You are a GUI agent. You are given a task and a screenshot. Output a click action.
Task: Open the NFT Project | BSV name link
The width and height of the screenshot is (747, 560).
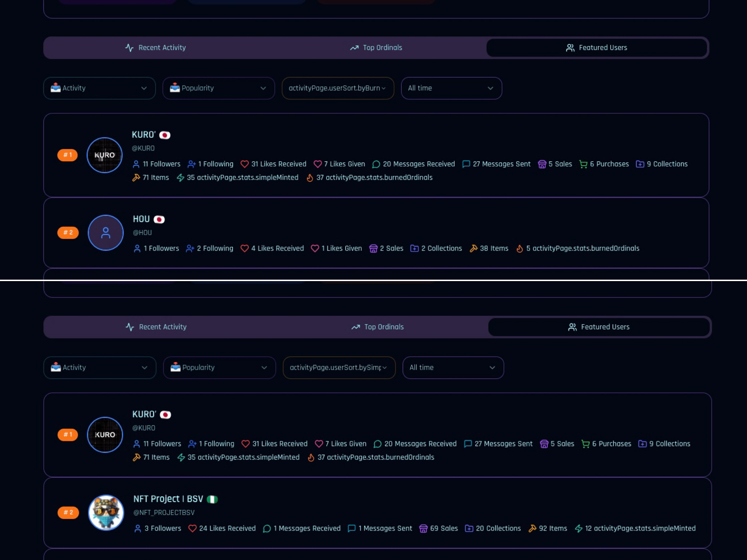click(x=168, y=499)
